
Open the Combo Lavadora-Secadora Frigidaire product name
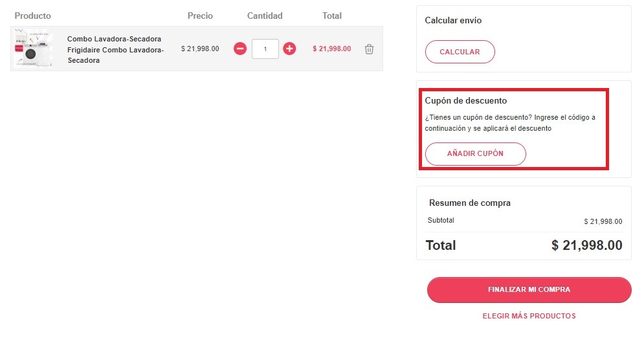point(115,50)
